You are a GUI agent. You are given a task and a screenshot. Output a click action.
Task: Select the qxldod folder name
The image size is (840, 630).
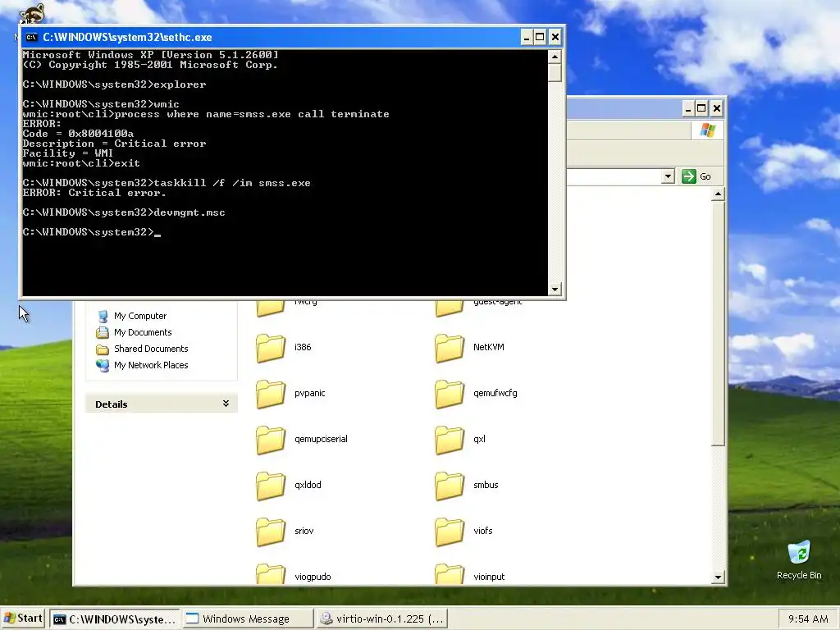point(308,486)
